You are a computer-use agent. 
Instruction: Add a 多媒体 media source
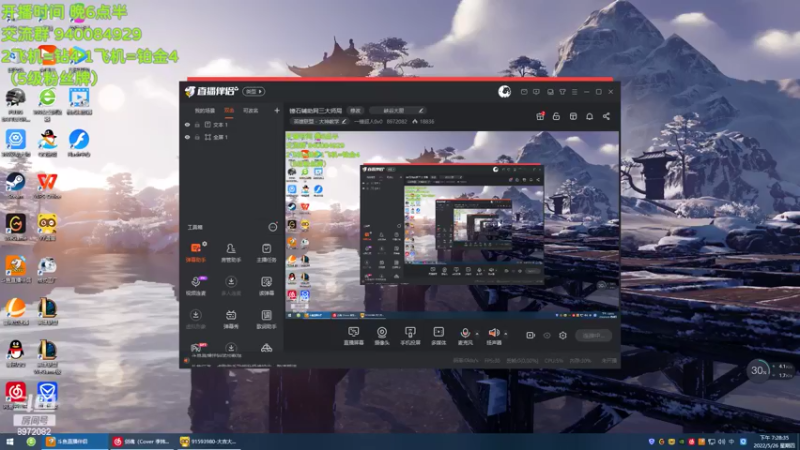tap(438, 336)
